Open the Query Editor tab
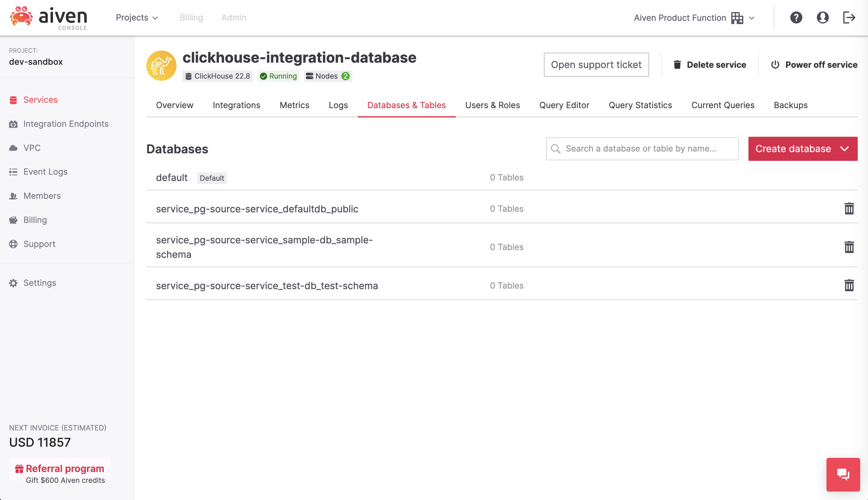 [x=564, y=105]
